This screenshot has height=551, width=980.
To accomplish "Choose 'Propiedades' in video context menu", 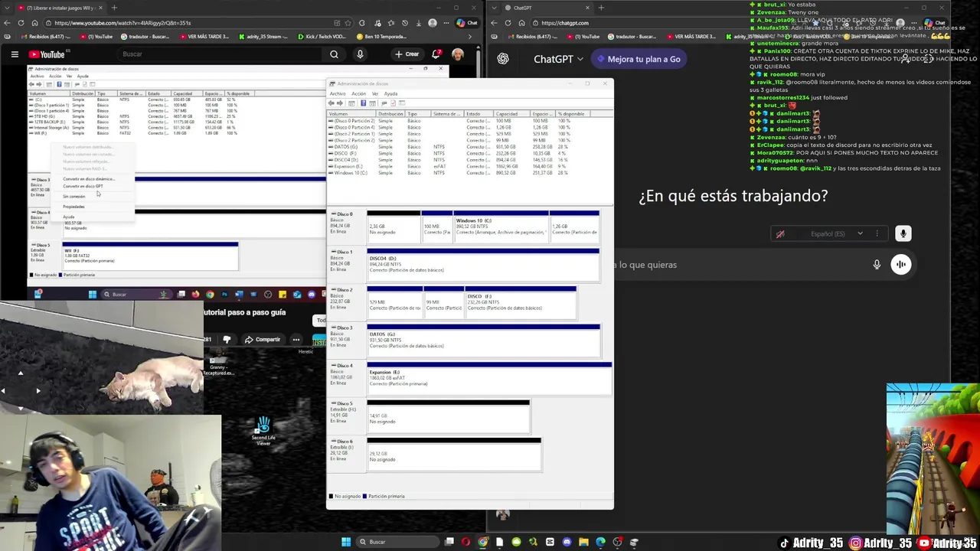I will pos(74,207).
